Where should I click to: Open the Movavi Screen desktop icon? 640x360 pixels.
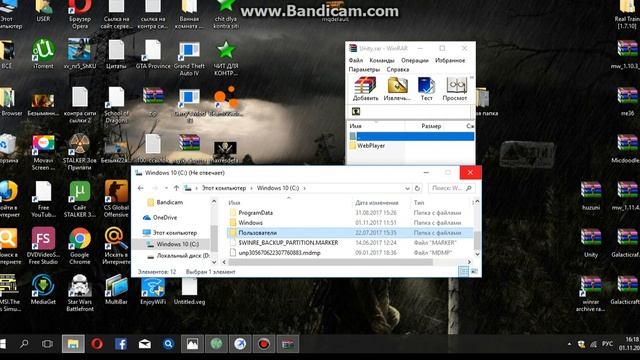pyautogui.click(x=43, y=152)
